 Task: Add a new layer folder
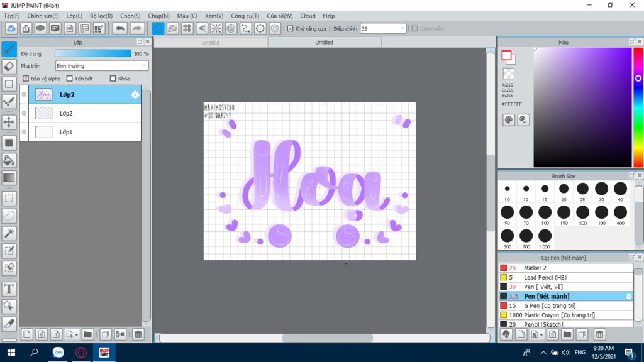point(87,334)
